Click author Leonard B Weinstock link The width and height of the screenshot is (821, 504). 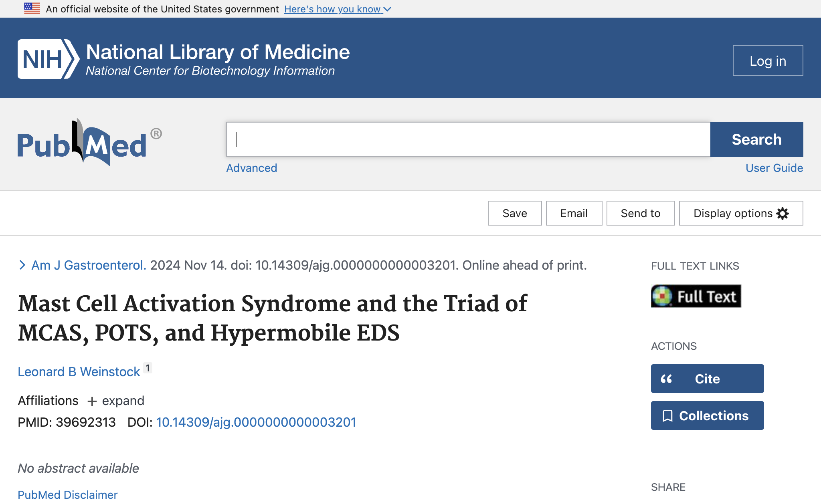(79, 372)
